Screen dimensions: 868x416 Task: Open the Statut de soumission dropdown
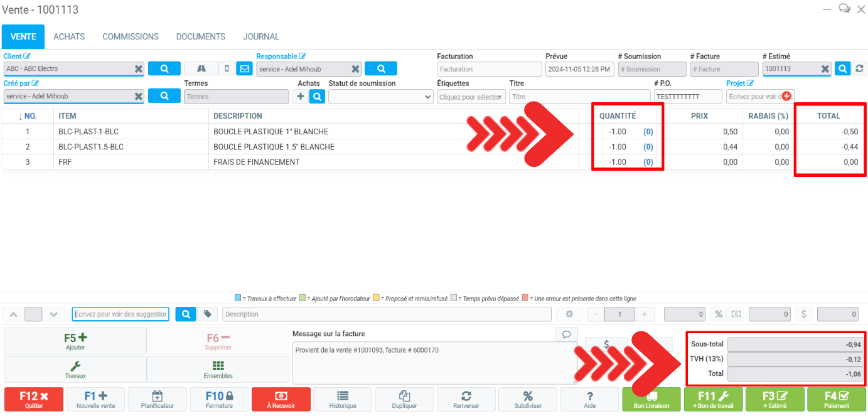click(x=380, y=97)
